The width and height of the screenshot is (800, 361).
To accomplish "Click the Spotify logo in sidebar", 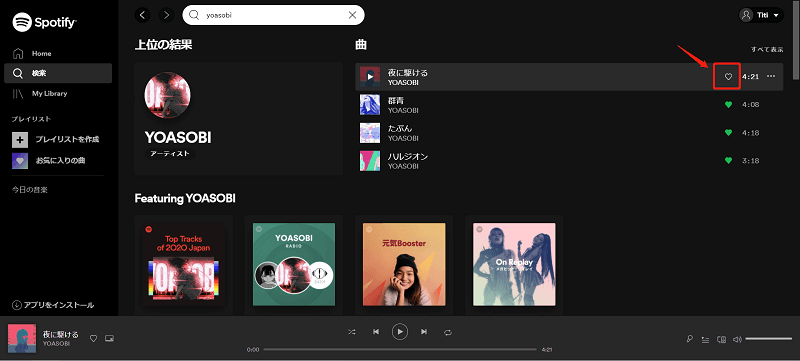I will pyautogui.click(x=45, y=22).
